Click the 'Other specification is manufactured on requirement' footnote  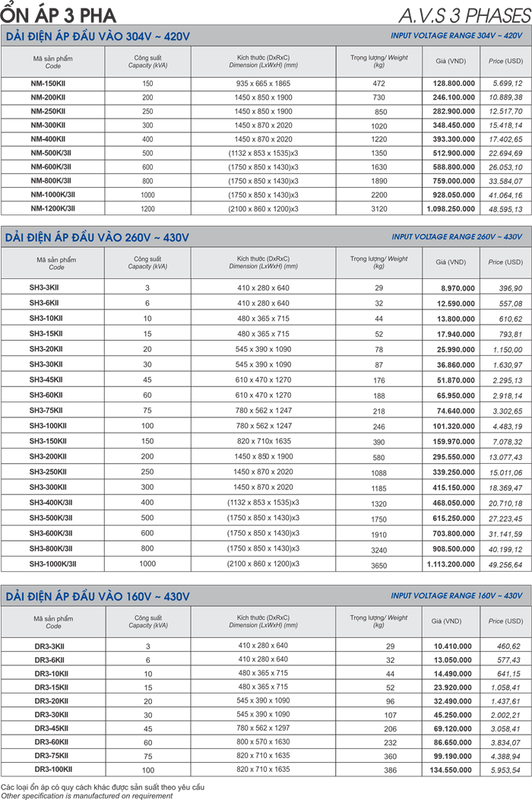pyautogui.click(x=87, y=795)
